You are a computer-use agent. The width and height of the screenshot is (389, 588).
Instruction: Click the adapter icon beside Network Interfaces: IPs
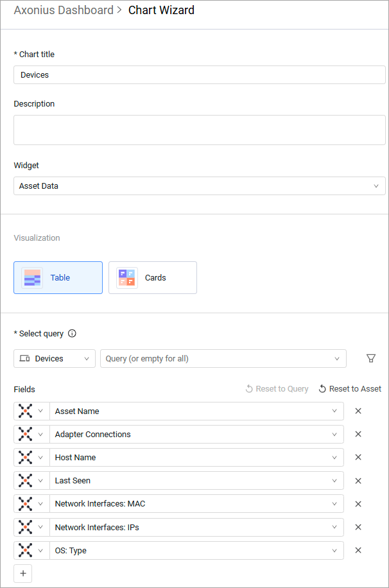[x=25, y=527]
